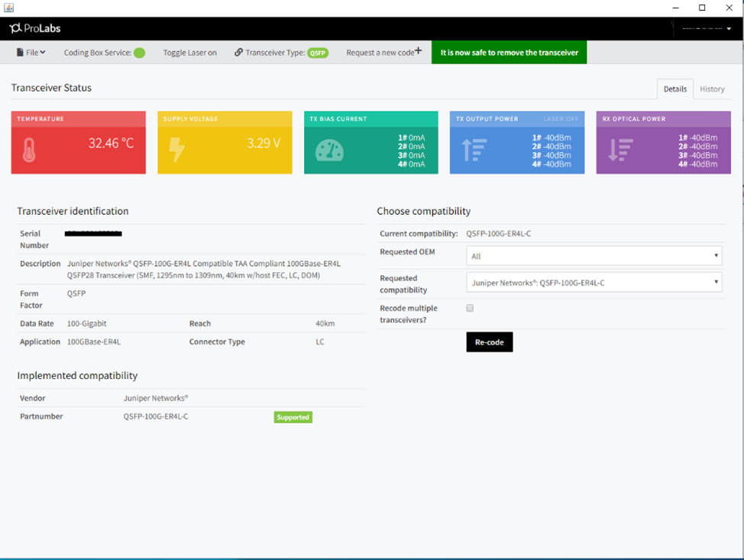Click the green Coding Box Service indicator
The height and width of the screenshot is (560, 744).
(x=139, y=53)
